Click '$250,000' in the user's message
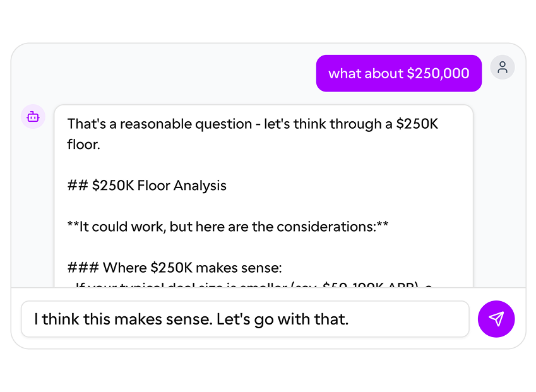The width and height of the screenshot is (536, 392). tap(438, 73)
